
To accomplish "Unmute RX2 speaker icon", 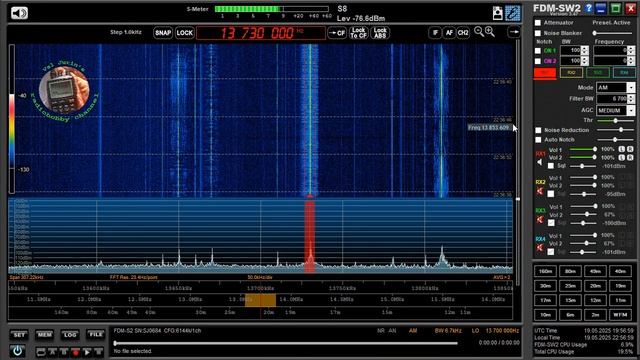I will point(540,191).
